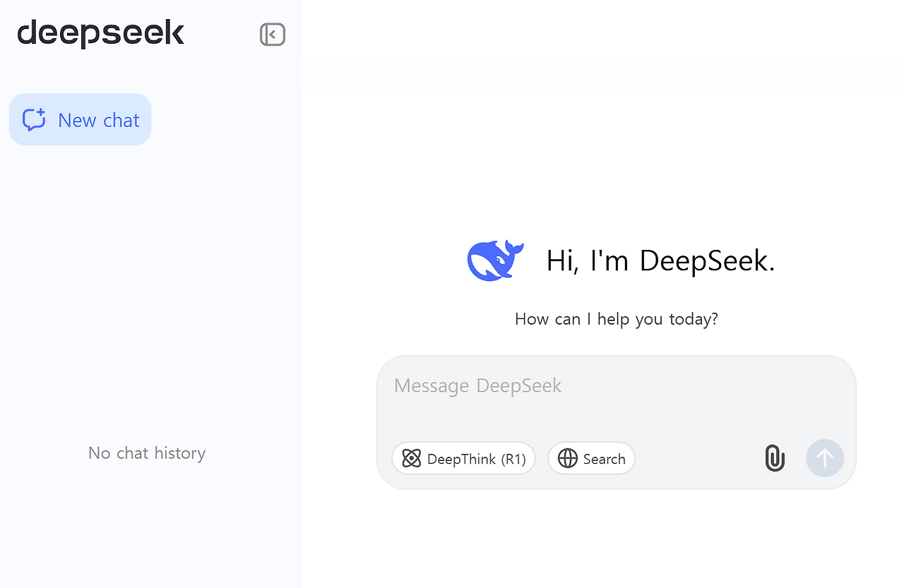
Task: Collapse the sidebar with the panel icon
Action: 273,35
